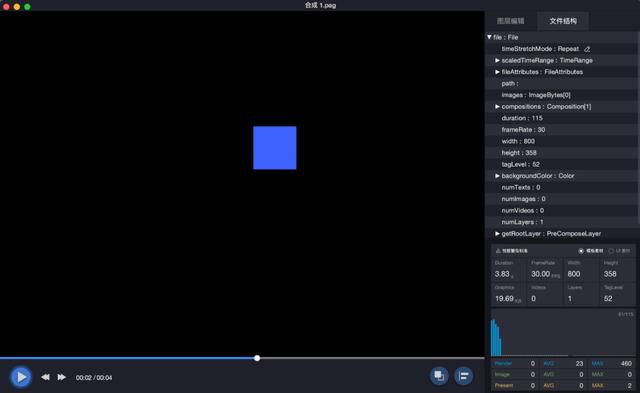The height and width of the screenshot is (393, 640).
Task: Expand scaledTimeRange : TimeRange node
Action: click(497, 60)
